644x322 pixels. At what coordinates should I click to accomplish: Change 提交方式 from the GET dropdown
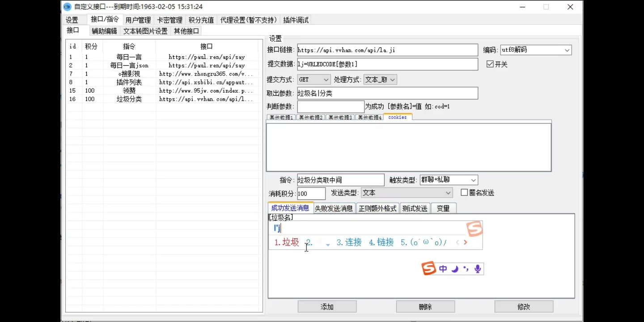coord(325,79)
